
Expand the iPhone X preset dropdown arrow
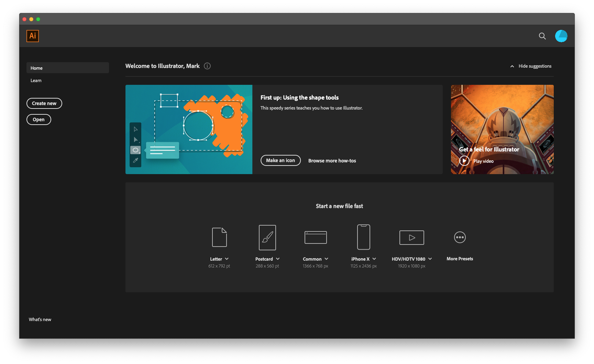pyautogui.click(x=374, y=259)
